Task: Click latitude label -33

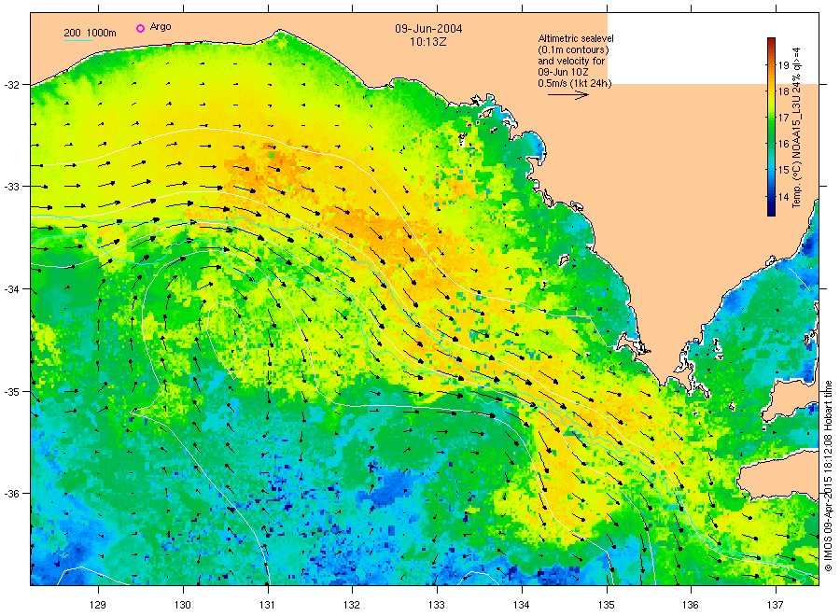Action: (11, 187)
